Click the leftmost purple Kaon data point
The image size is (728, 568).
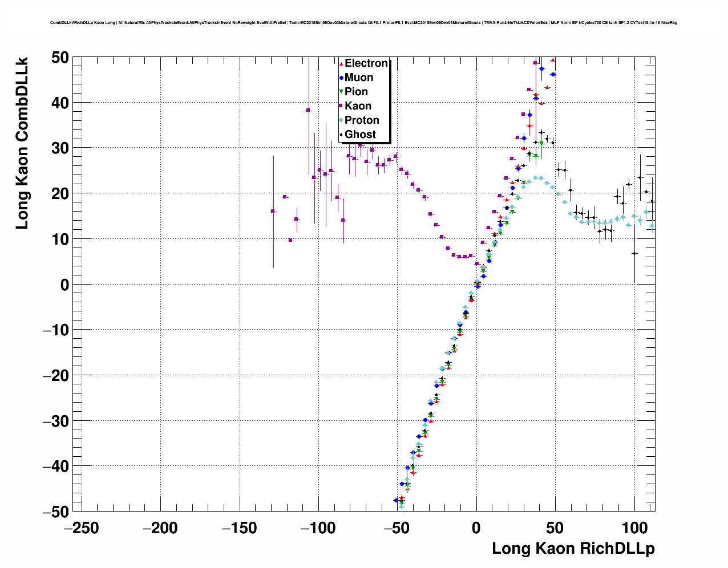[273, 211]
